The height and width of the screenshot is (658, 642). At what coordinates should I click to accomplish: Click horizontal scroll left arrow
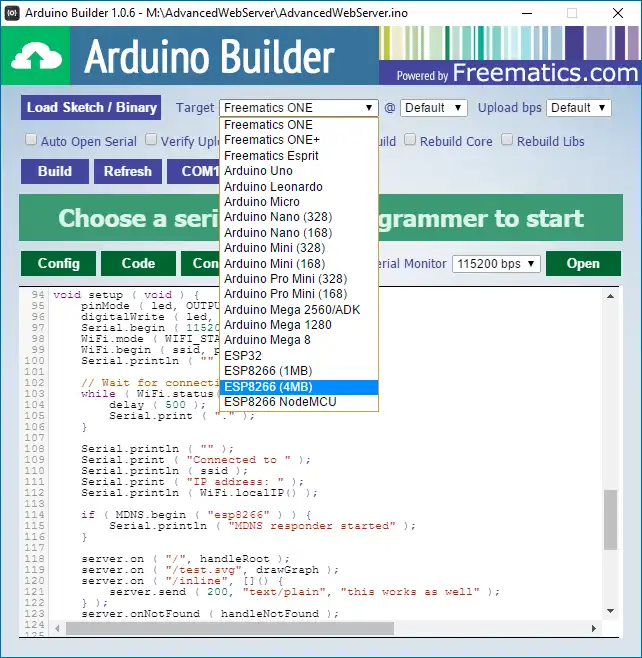coord(57,628)
